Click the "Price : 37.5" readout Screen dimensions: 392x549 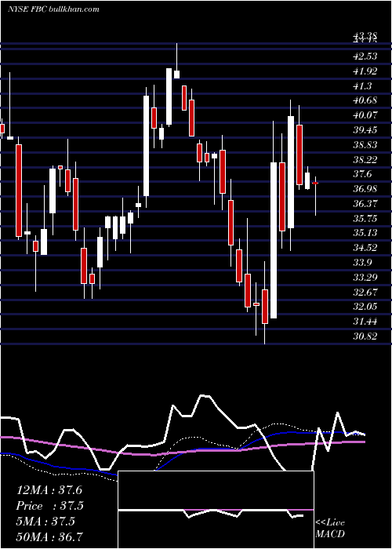pos(50,506)
